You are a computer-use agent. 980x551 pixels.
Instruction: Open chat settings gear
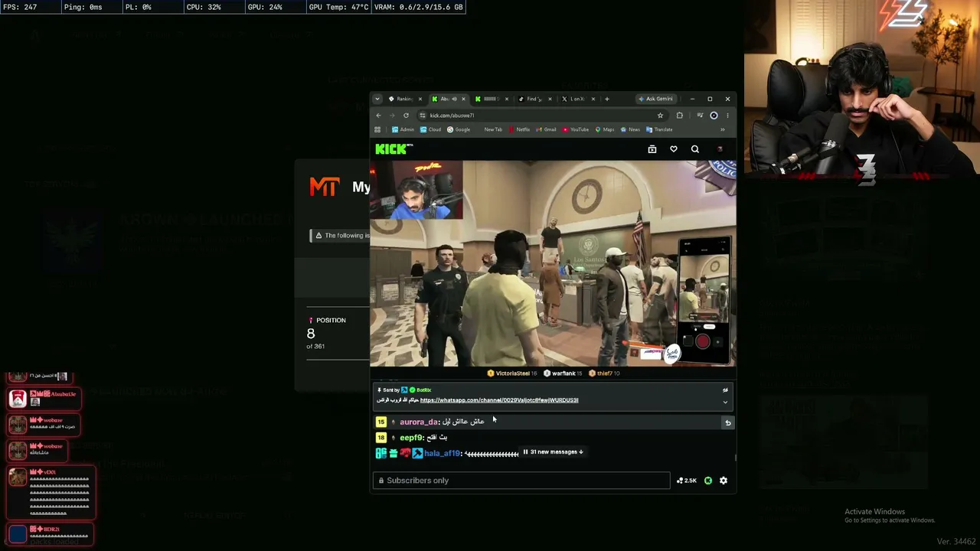click(723, 481)
